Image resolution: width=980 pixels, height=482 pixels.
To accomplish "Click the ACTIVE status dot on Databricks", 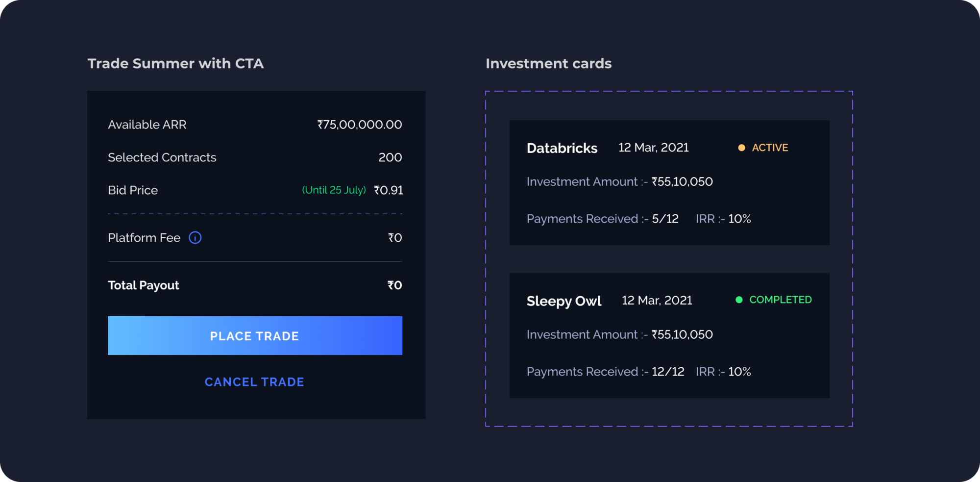I will 741,148.
